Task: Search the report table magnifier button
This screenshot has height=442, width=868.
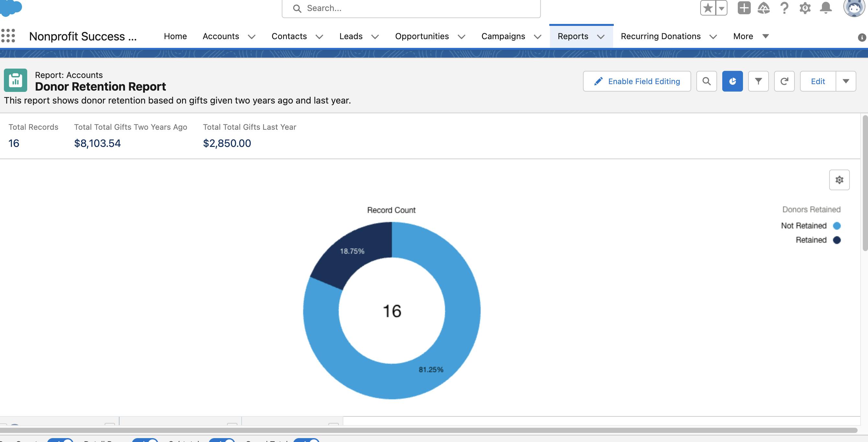Action: [x=707, y=81]
